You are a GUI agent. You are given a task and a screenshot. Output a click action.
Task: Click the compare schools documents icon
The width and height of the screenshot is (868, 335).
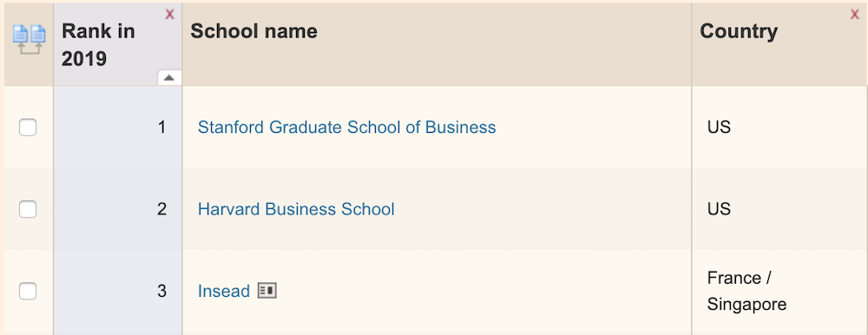pyautogui.click(x=29, y=41)
